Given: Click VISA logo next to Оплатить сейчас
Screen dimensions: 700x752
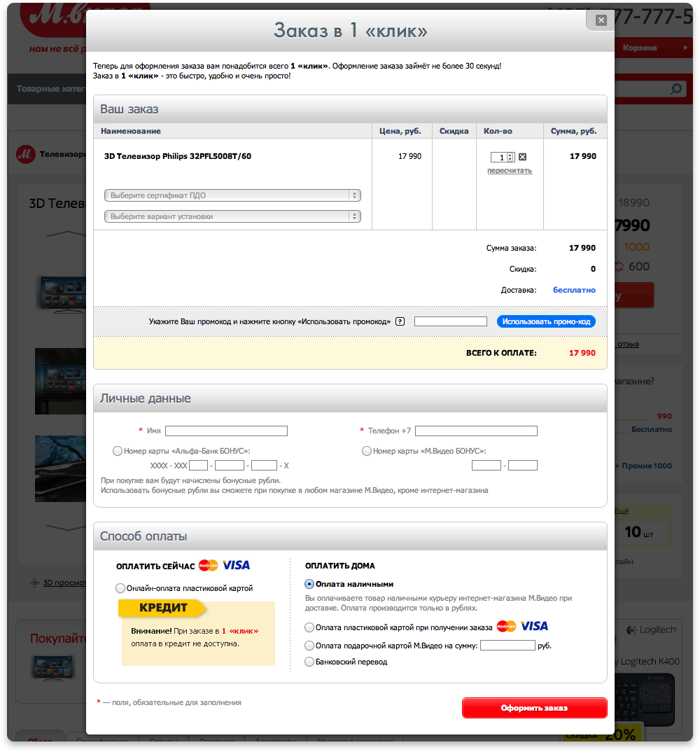Looking at the screenshot, I should (236, 566).
